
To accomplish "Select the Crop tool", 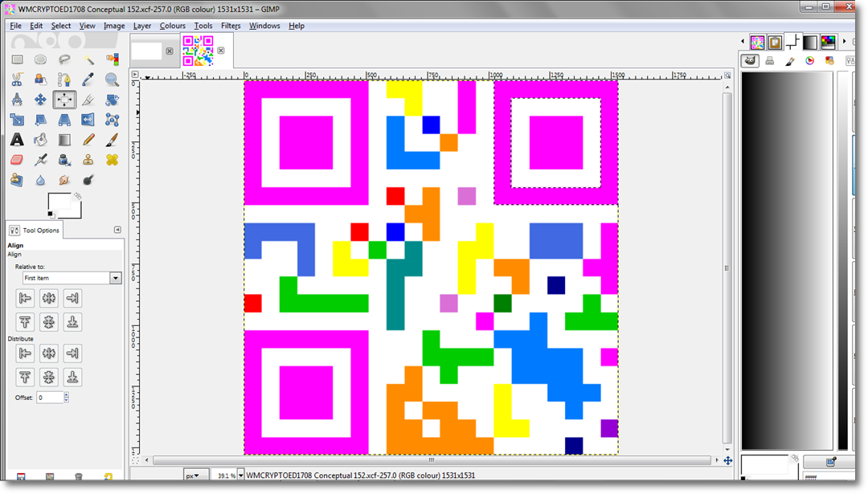I will (x=88, y=100).
